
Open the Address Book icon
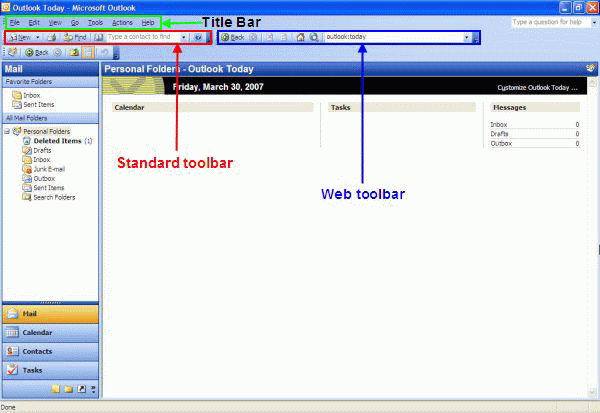coord(99,38)
